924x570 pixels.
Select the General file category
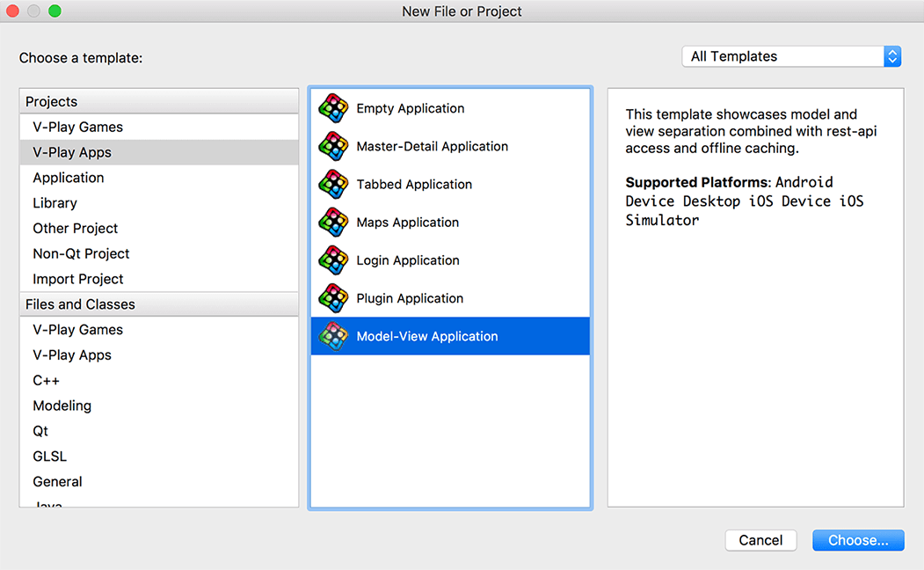click(x=159, y=481)
